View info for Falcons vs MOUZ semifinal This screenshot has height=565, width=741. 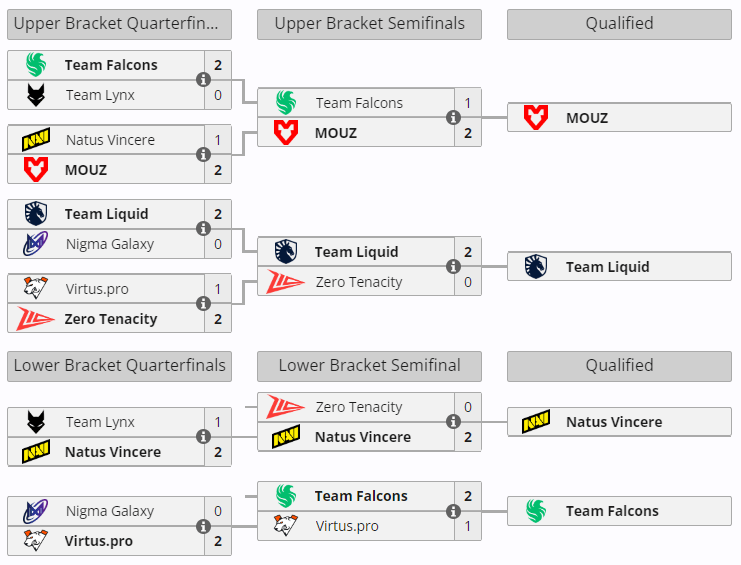[x=454, y=118]
